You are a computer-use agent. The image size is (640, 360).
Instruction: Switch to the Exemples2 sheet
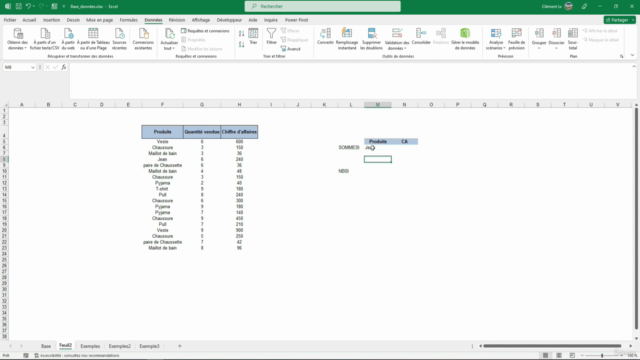(x=120, y=346)
